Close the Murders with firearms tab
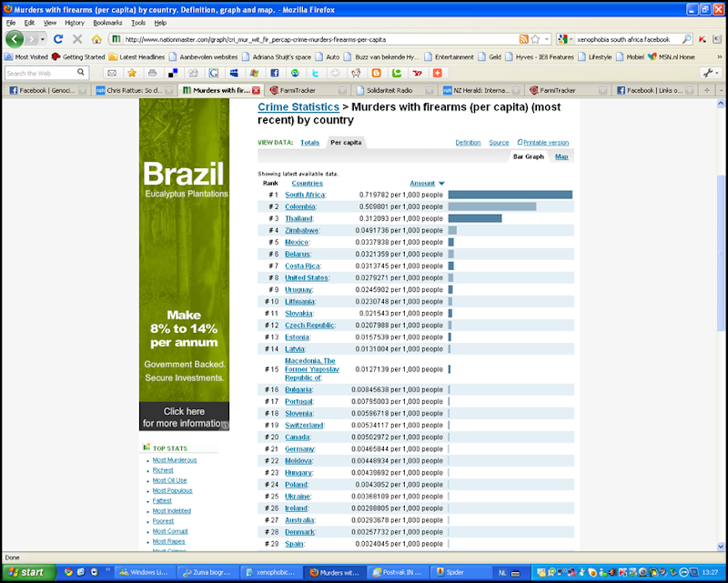Screen dimensions: 728x583 256,91
